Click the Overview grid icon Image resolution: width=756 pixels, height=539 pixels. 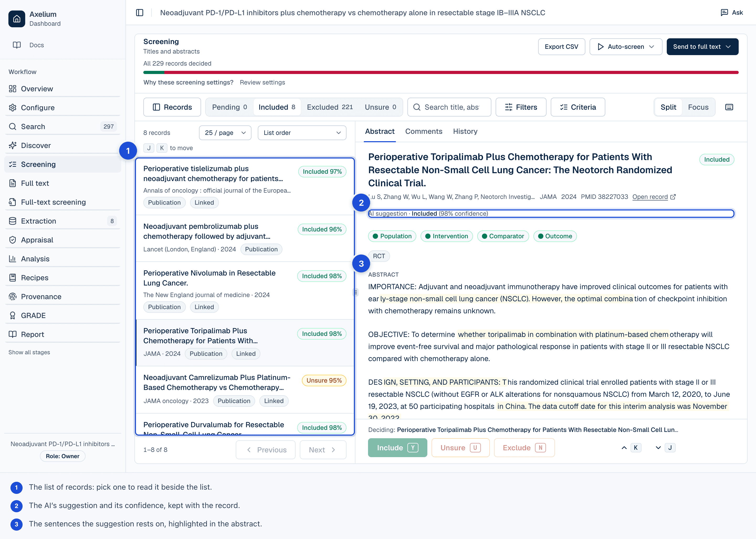13,89
